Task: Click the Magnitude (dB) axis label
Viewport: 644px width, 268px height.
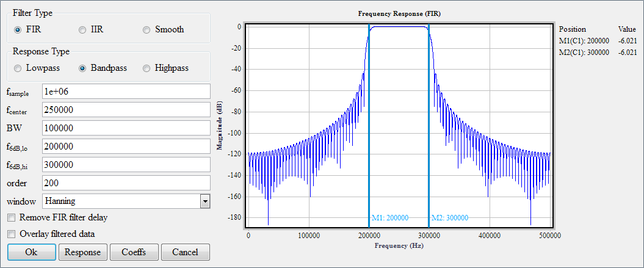Action: pos(220,126)
